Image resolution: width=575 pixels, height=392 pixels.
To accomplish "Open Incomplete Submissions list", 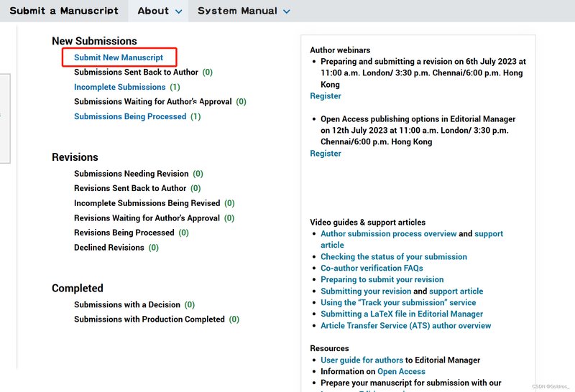I will coord(119,87).
